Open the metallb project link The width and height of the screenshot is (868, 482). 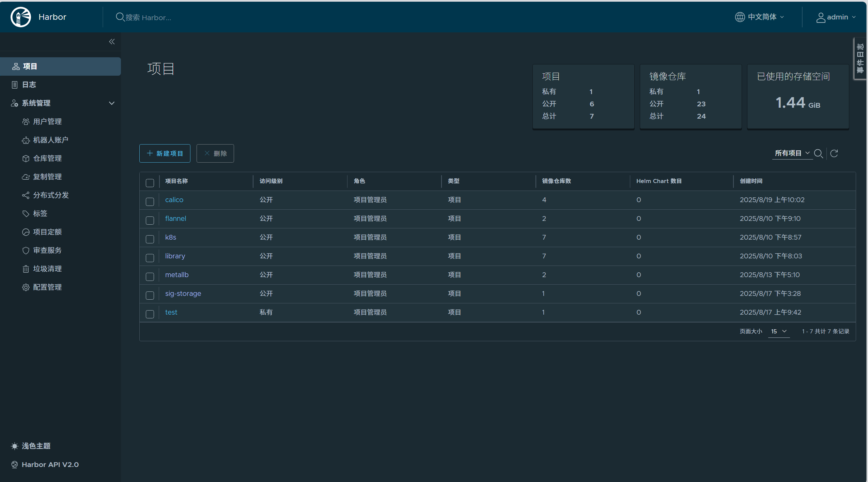pyautogui.click(x=177, y=275)
